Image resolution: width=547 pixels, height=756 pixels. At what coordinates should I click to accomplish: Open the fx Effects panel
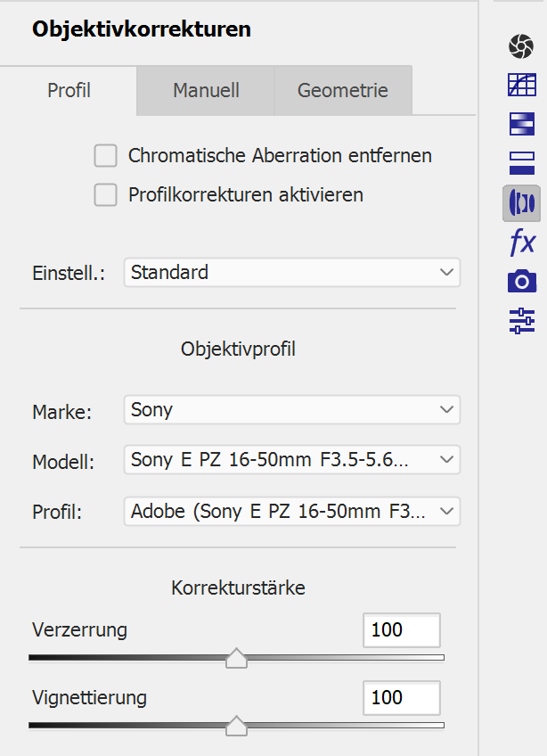tap(521, 242)
